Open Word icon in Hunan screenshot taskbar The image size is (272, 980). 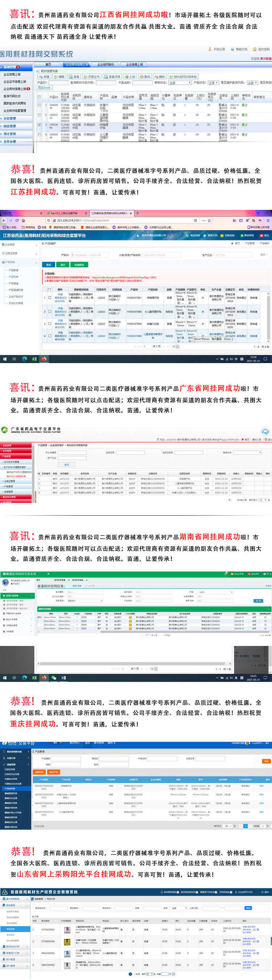(x=63, y=678)
